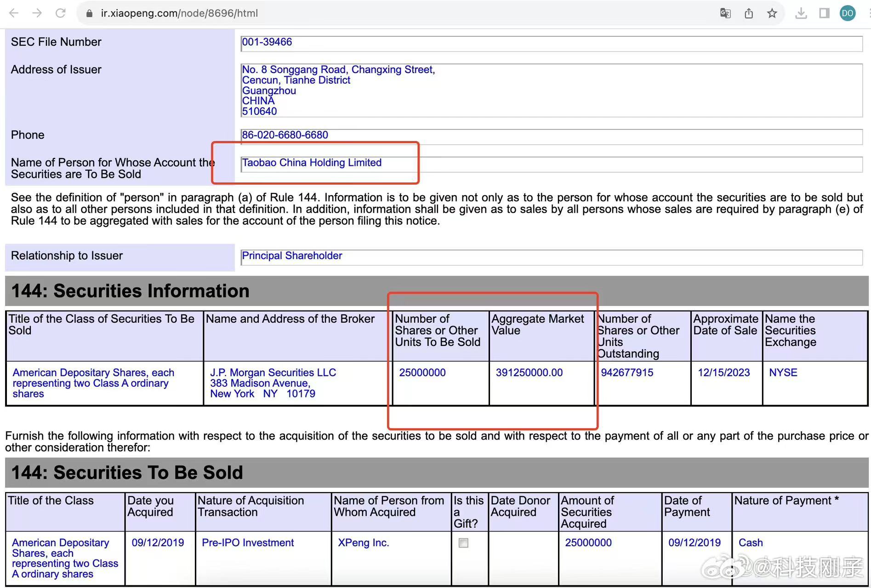This screenshot has width=871, height=588.
Task: Tick the 'Is this a Gift?' checkbox
Action: click(464, 543)
